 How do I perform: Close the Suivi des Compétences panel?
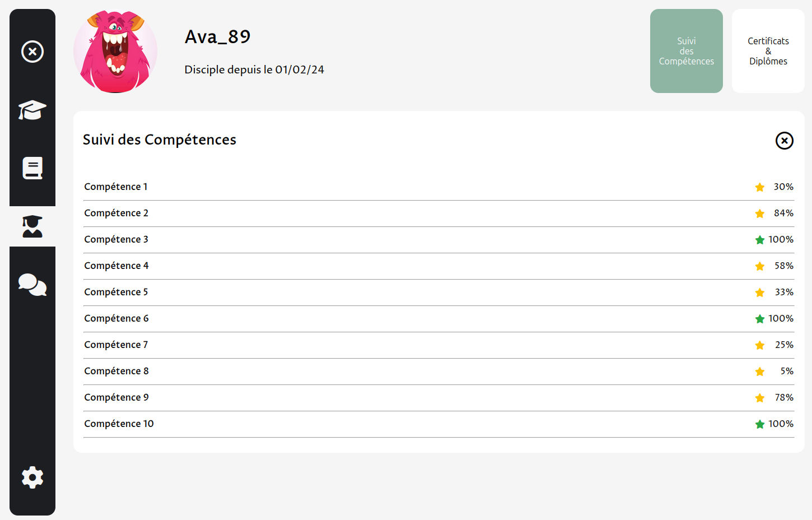pyautogui.click(x=784, y=141)
